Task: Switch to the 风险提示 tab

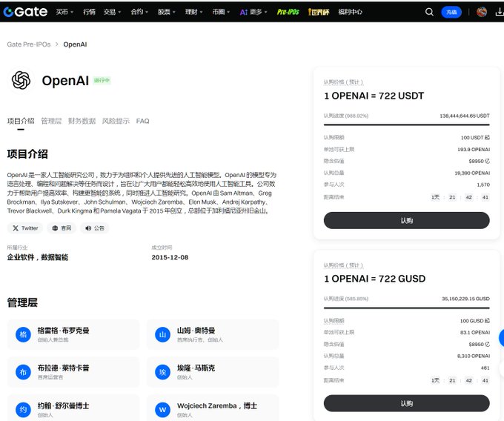Action: coord(116,121)
